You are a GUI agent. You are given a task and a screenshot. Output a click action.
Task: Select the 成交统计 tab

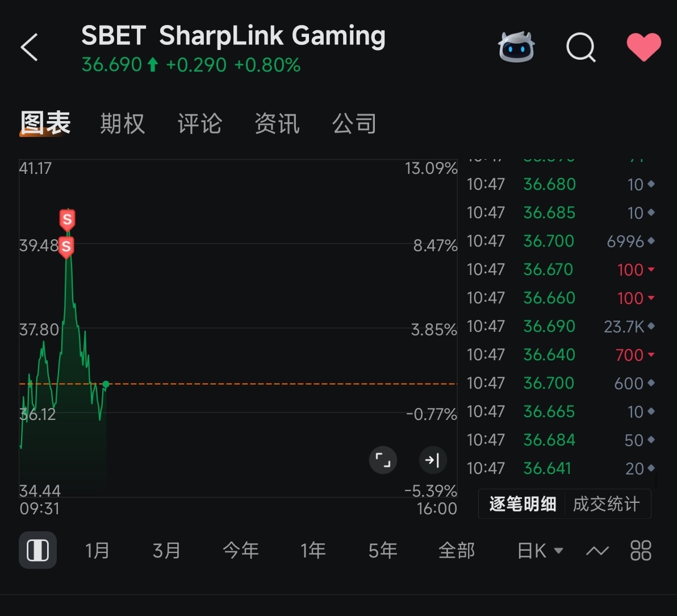(x=606, y=504)
